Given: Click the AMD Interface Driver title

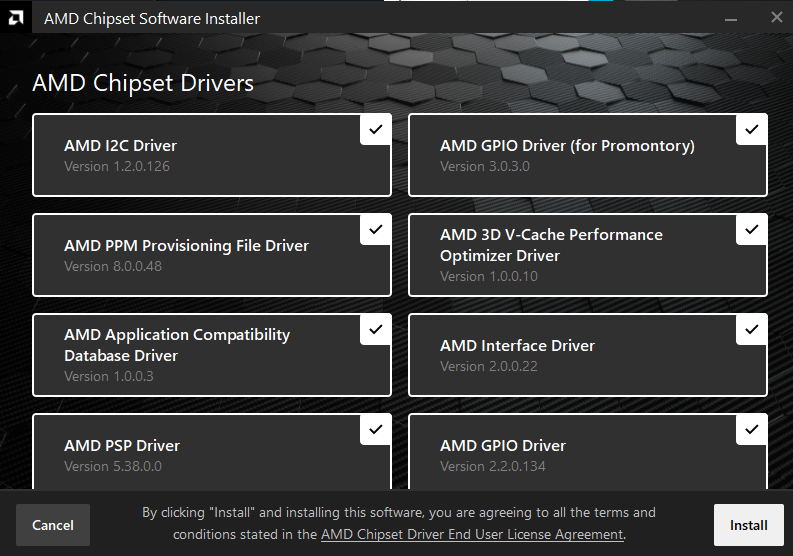Looking at the screenshot, I should coord(517,346).
